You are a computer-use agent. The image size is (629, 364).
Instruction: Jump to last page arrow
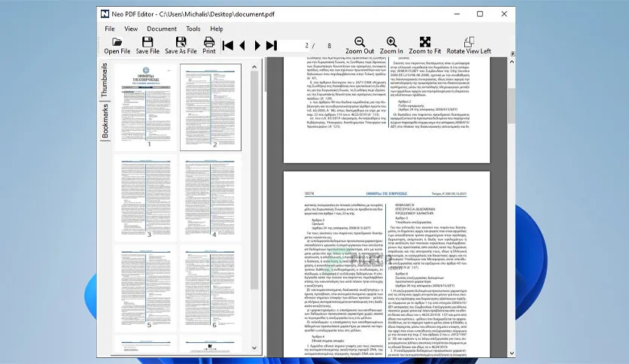pos(272,45)
